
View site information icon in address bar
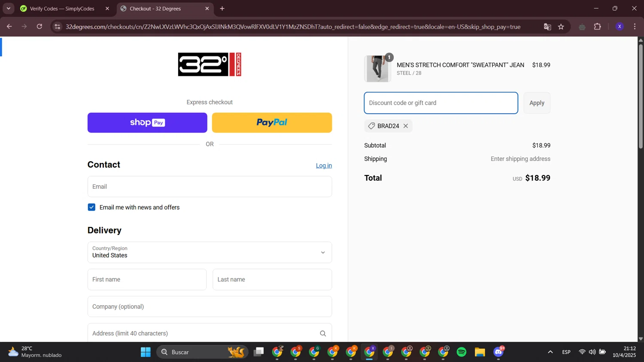(57, 27)
